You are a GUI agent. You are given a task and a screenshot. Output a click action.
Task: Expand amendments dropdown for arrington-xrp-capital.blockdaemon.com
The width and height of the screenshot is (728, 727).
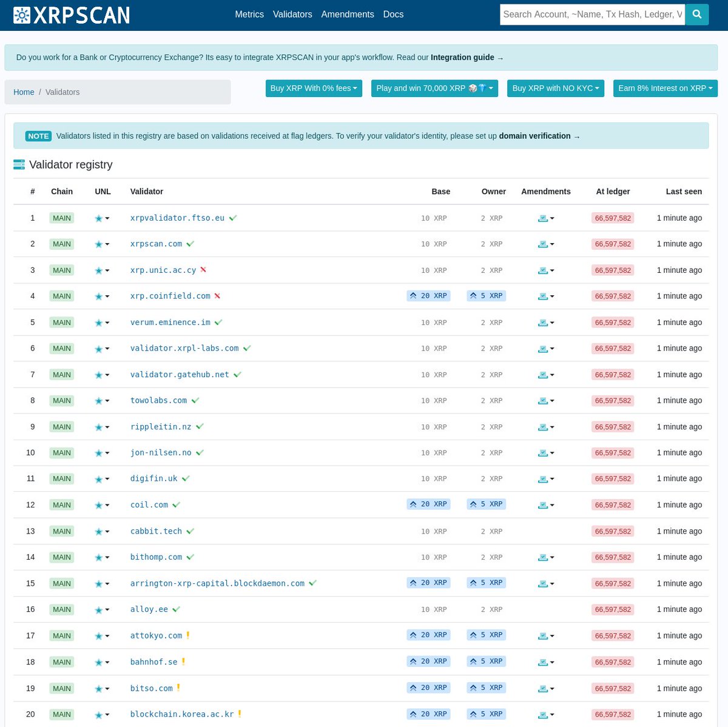(546, 583)
